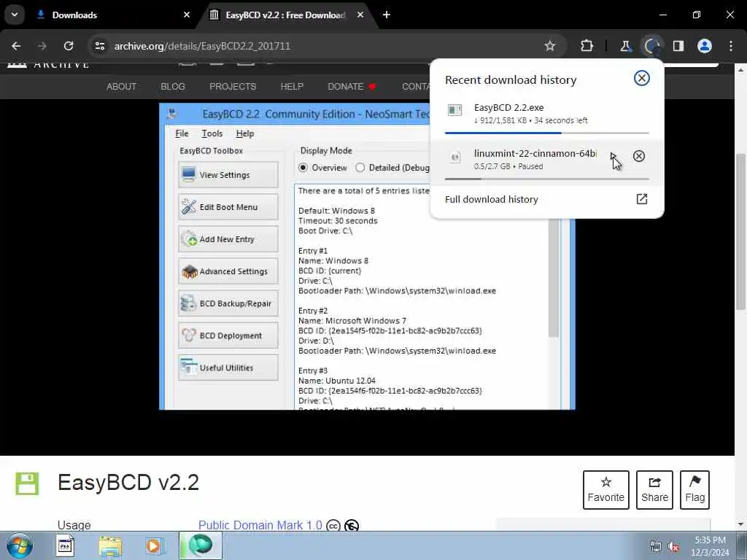Viewport: 747px width, 560px height.
Task: Reload the archive.org page
Action: [69, 46]
